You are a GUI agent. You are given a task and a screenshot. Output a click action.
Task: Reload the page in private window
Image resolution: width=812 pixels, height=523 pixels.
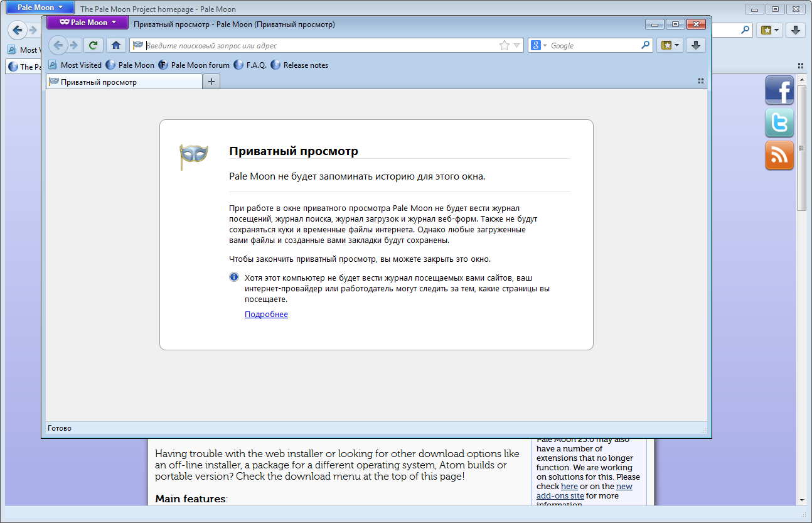pyautogui.click(x=93, y=45)
